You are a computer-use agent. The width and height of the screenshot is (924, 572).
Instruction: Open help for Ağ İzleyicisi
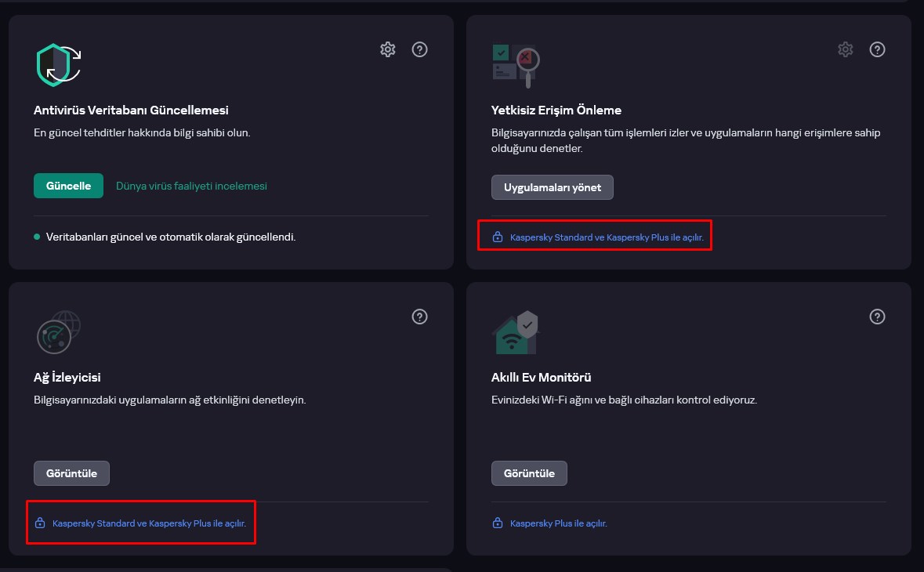coord(420,317)
